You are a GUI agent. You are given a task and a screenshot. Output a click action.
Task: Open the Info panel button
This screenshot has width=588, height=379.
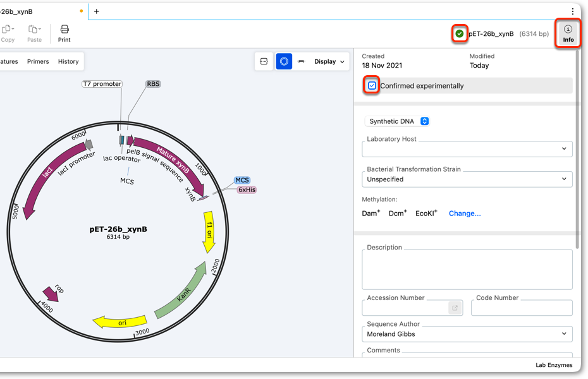[568, 33]
